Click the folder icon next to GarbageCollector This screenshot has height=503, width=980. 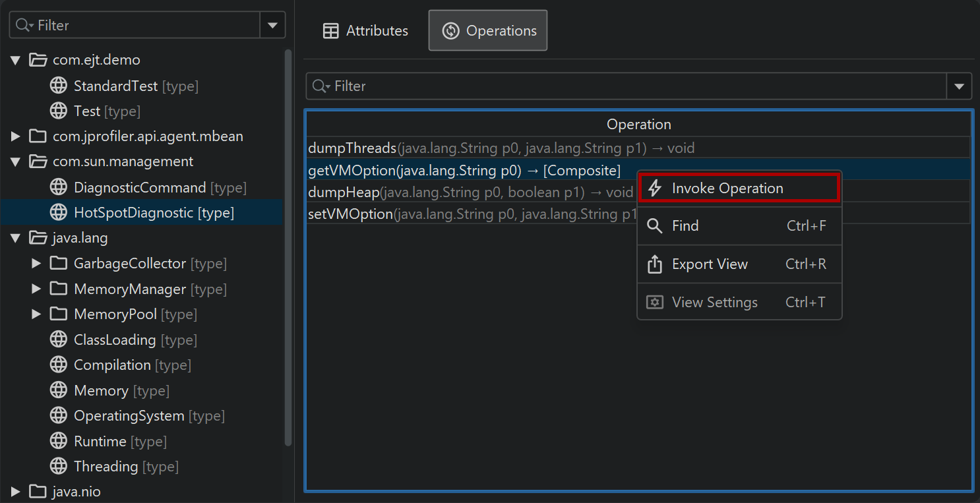point(59,264)
